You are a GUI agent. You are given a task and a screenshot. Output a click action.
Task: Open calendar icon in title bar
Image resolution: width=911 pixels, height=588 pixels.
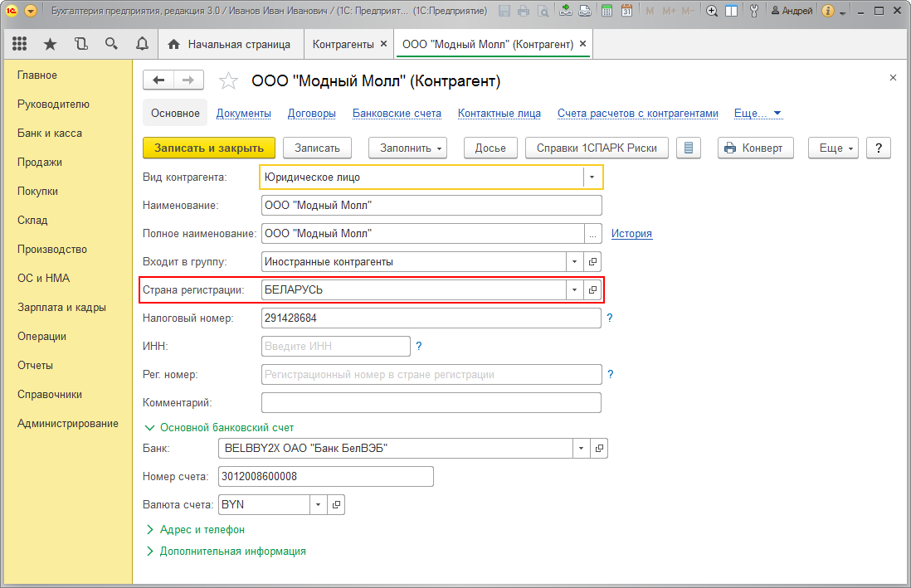pos(626,11)
